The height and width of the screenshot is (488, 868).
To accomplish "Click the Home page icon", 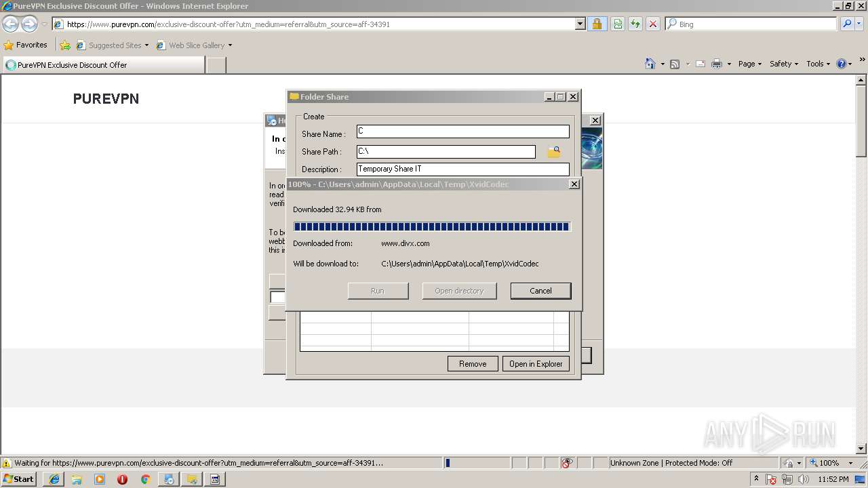I will (x=650, y=64).
